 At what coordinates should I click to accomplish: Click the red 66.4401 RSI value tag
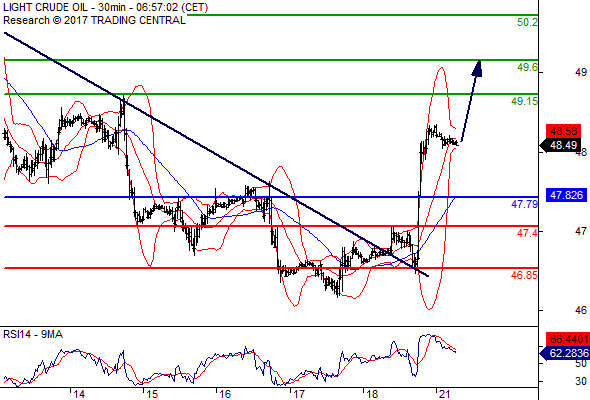pos(568,339)
